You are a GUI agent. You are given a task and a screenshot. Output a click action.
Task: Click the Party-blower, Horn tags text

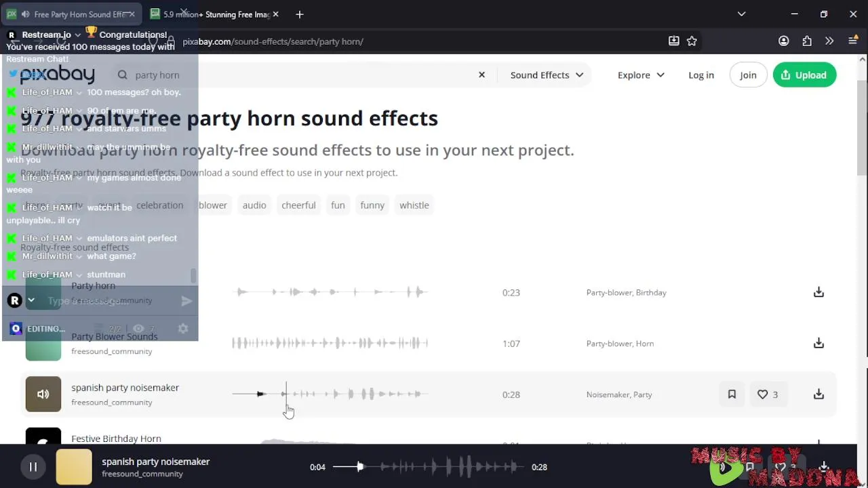click(620, 343)
